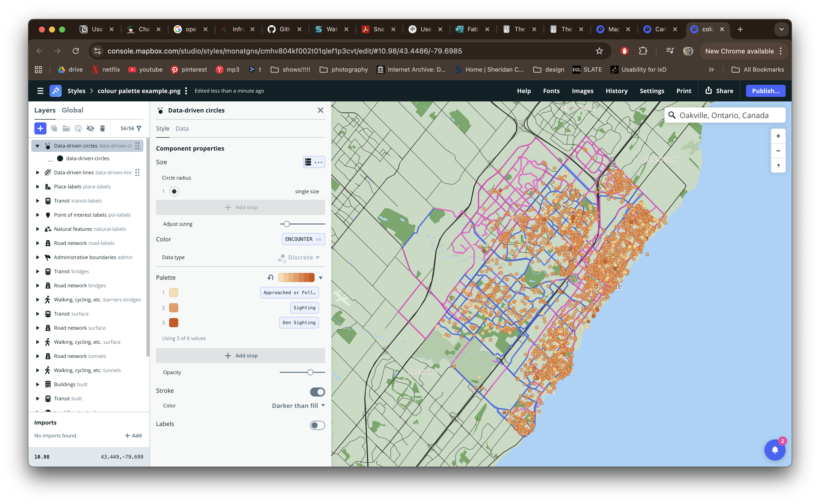Collapse the Data-driven circles layer
This screenshot has height=504, width=820.
pyautogui.click(x=37, y=146)
